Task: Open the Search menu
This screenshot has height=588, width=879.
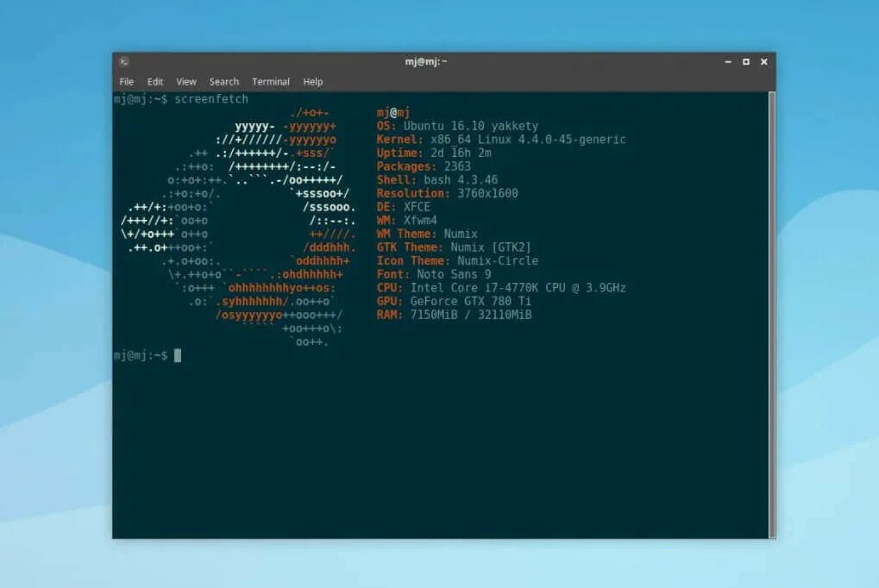Action: pos(223,82)
